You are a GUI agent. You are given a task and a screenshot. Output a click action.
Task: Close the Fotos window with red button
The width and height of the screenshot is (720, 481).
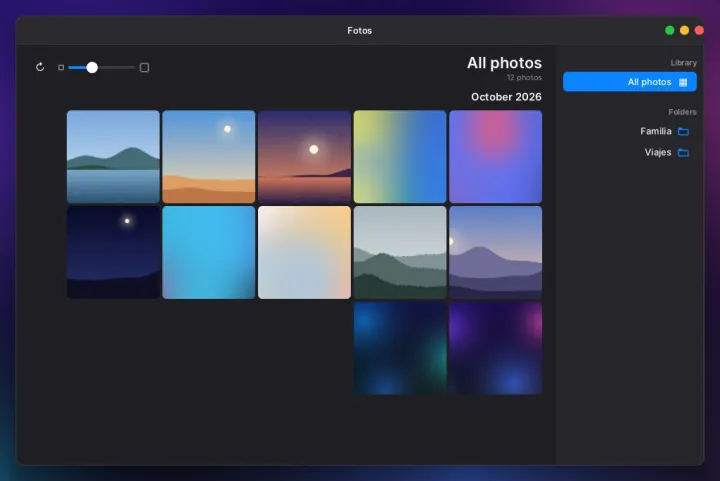point(699,30)
